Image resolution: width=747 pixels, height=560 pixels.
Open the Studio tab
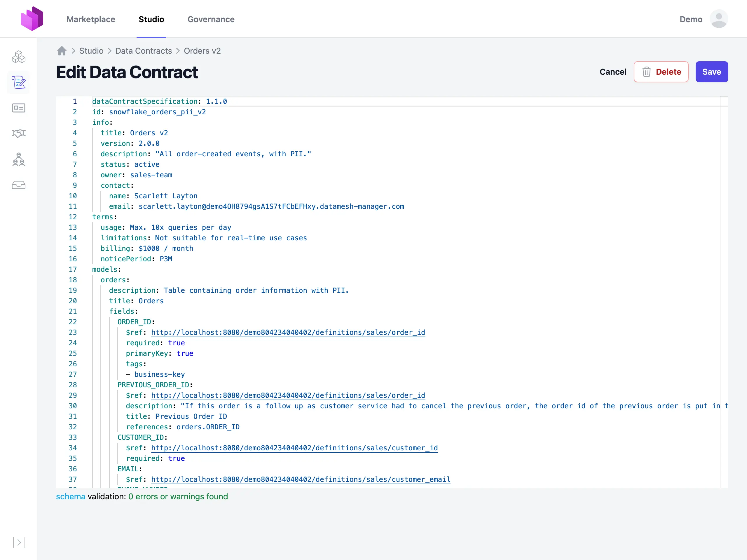coord(151,19)
